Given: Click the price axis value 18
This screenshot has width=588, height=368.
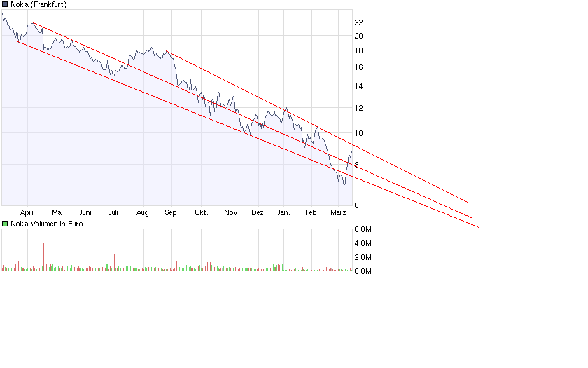Looking at the screenshot, I should click(x=358, y=50).
